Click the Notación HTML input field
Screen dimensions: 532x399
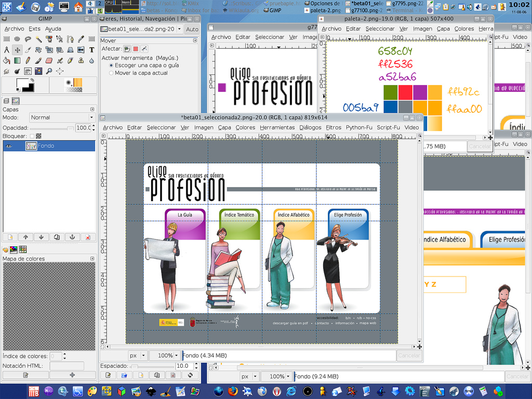66,366
